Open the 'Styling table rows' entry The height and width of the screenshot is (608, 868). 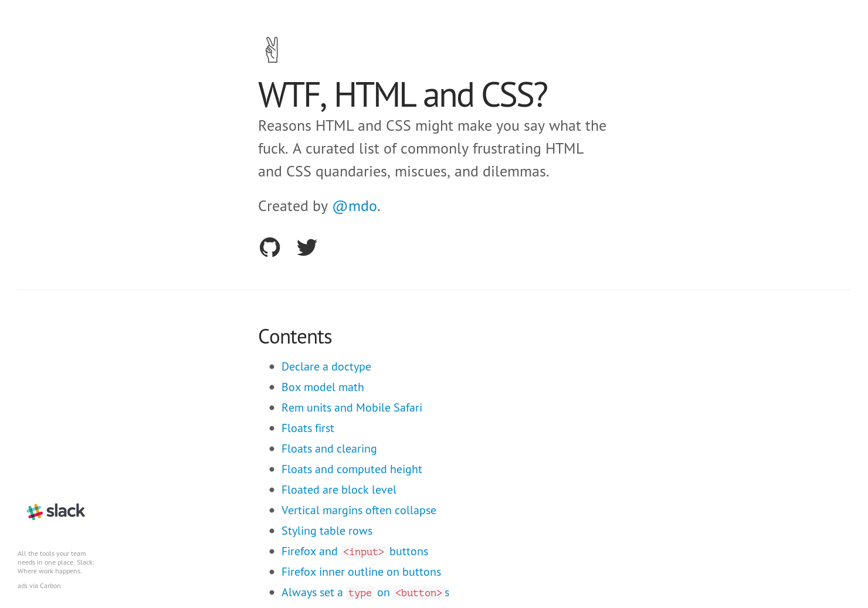327,531
